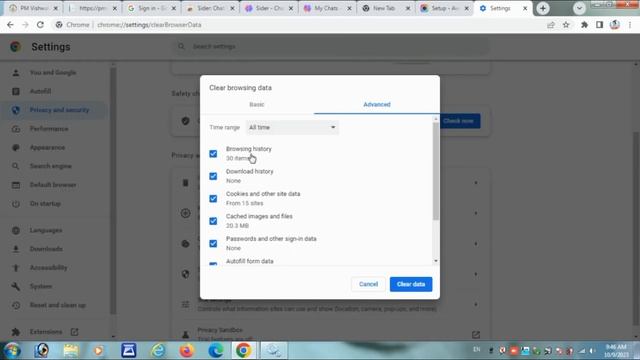Open Downloads settings section
Viewport: 640px width, 360px height.
point(46,249)
